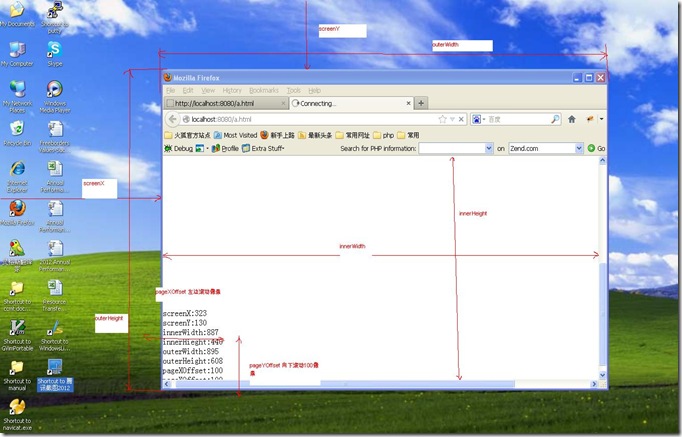Launch Skype from the desktop
The height and width of the screenshot is (437, 682).
pos(55,54)
